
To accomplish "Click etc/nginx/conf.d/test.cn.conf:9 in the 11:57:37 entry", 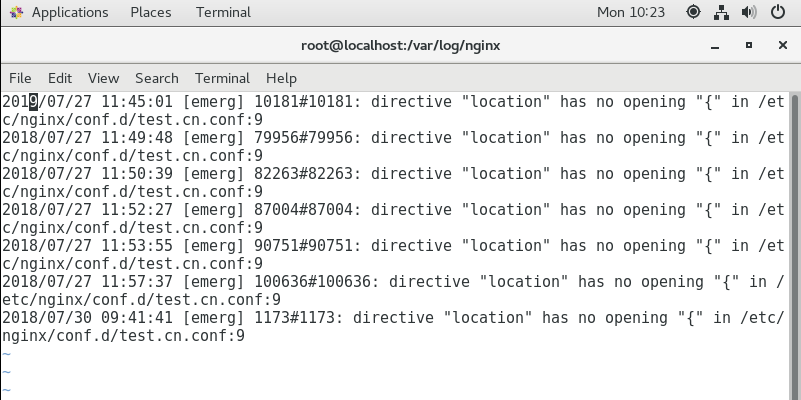I will tap(141, 300).
